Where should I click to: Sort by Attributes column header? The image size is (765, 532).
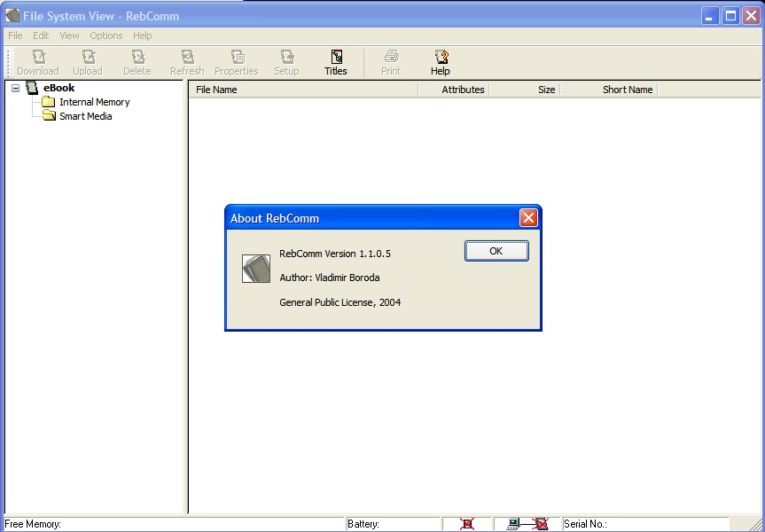[454, 90]
